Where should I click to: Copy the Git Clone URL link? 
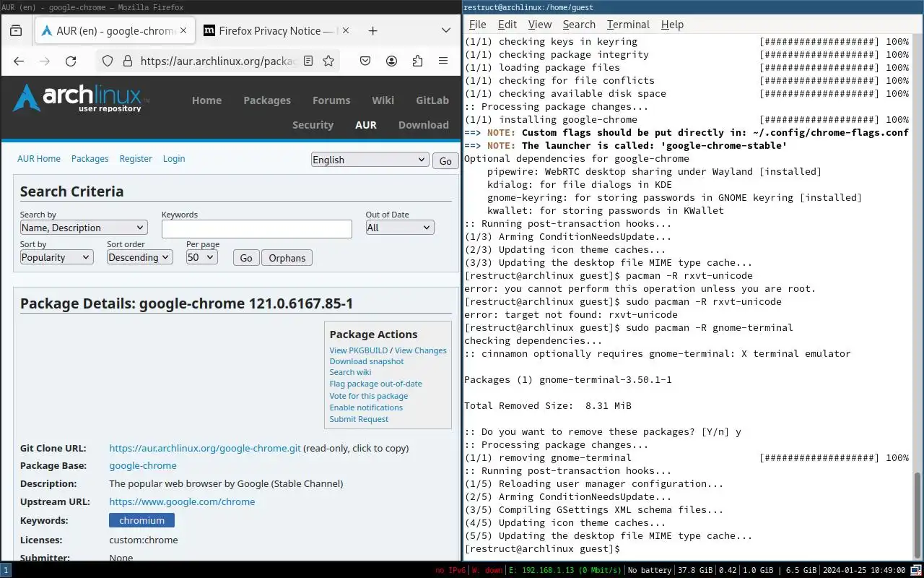coord(205,448)
